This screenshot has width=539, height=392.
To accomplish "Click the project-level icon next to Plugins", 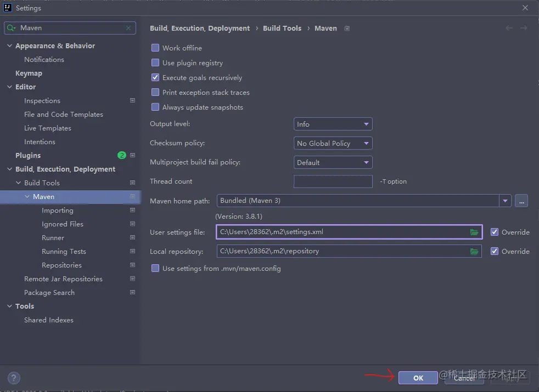I will pos(132,155).
